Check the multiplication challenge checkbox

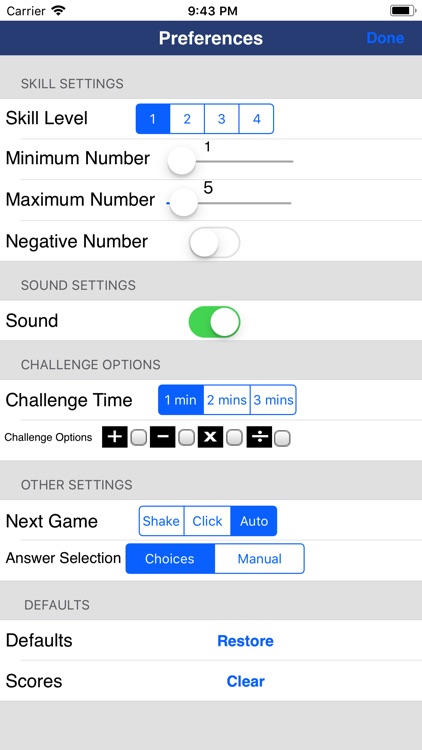[x=234, y=438]
